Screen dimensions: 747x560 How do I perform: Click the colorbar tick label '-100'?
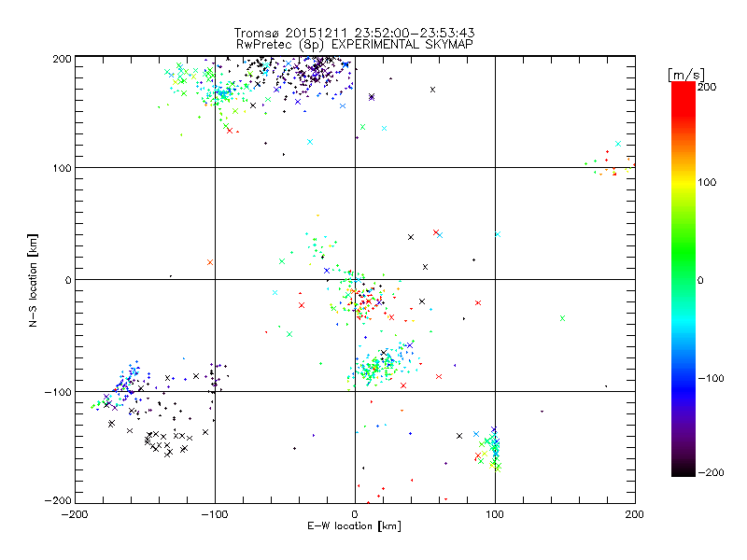click(711, 378)
